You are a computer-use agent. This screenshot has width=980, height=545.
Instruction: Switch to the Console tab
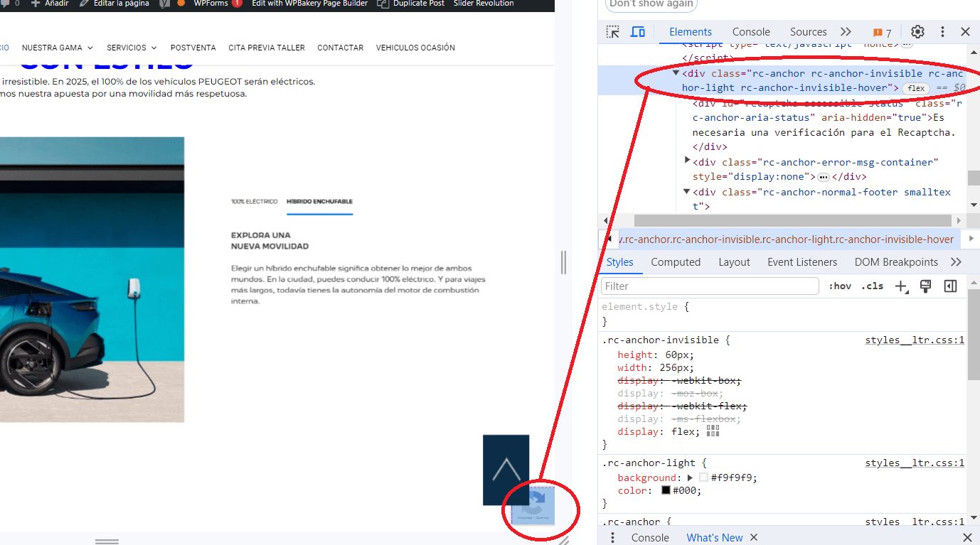tap(751, 32)
